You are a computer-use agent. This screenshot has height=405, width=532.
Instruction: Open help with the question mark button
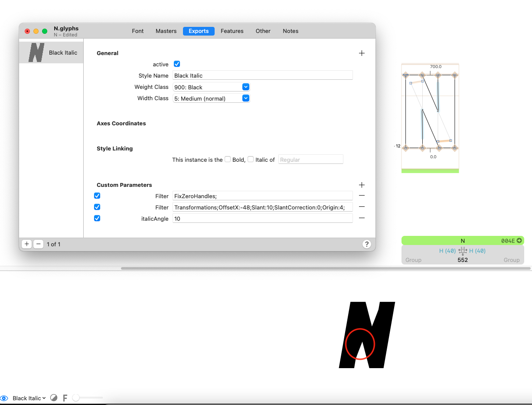tap(366, 244)
